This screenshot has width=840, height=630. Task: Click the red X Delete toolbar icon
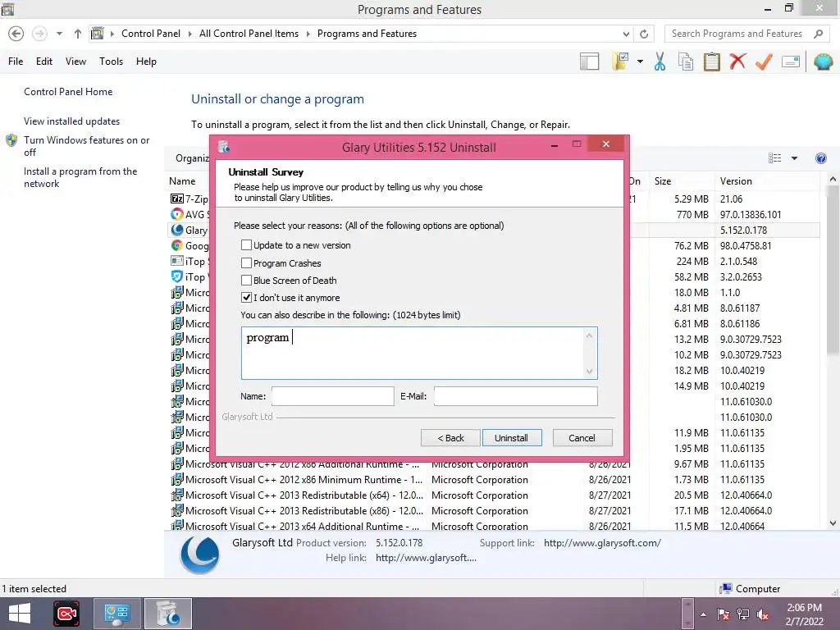737,61
